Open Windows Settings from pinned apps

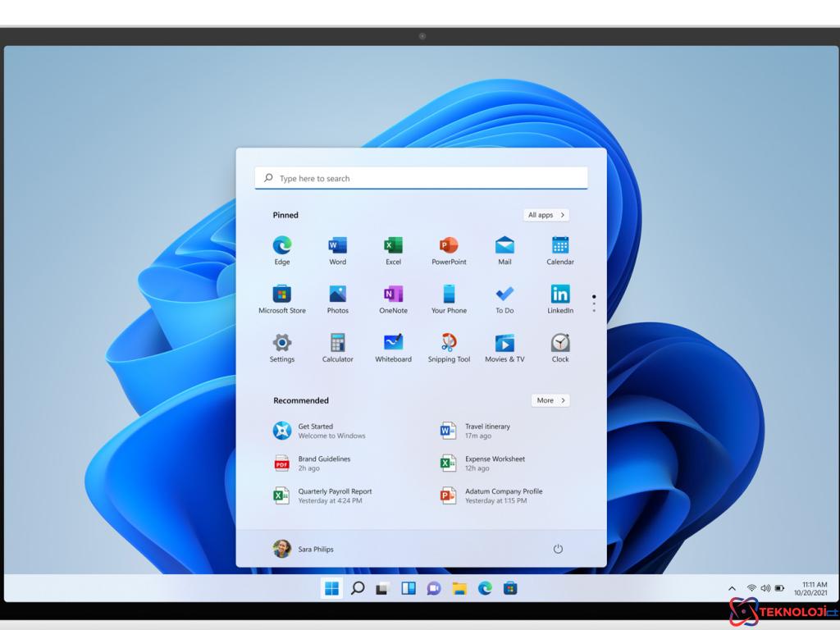(x=282, y=342)
